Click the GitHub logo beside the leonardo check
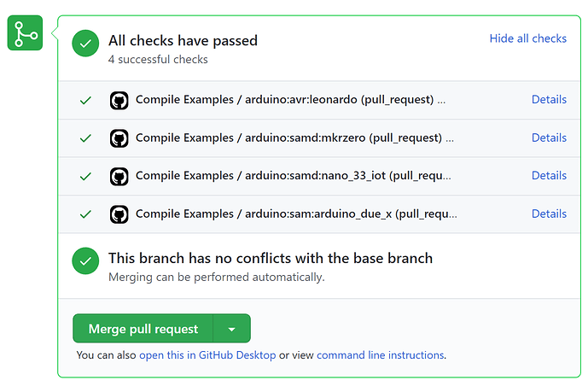Screen dimensions: 588x392 tap(119, 100)
